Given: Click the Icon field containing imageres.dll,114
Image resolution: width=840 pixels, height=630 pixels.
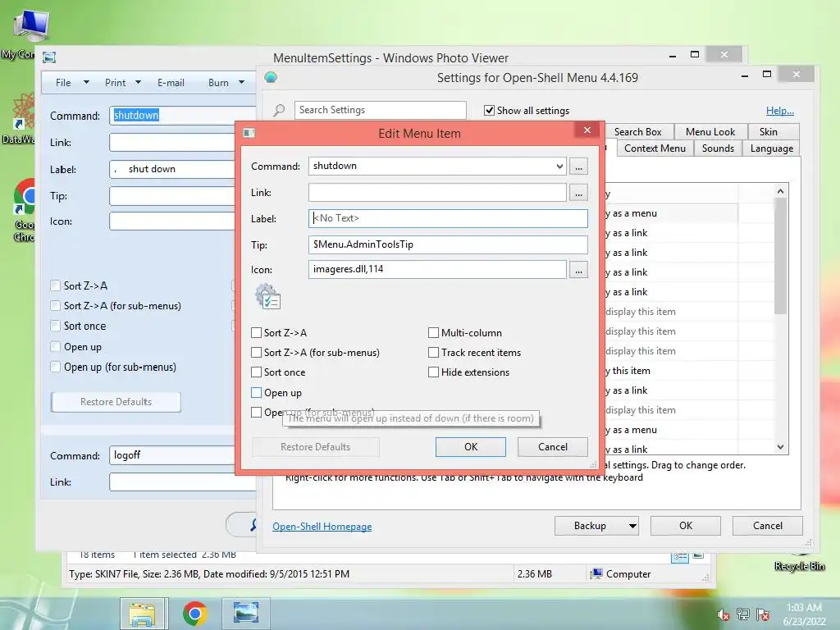Looking at the screenshot, I should (x=437, y=269).
